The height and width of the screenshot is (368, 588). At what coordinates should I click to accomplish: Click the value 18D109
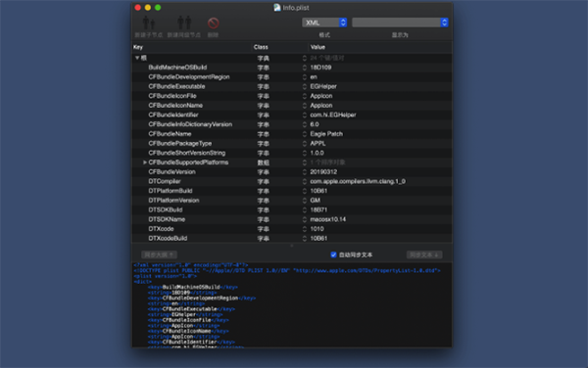pyautogui.click(x=320, y=68)
